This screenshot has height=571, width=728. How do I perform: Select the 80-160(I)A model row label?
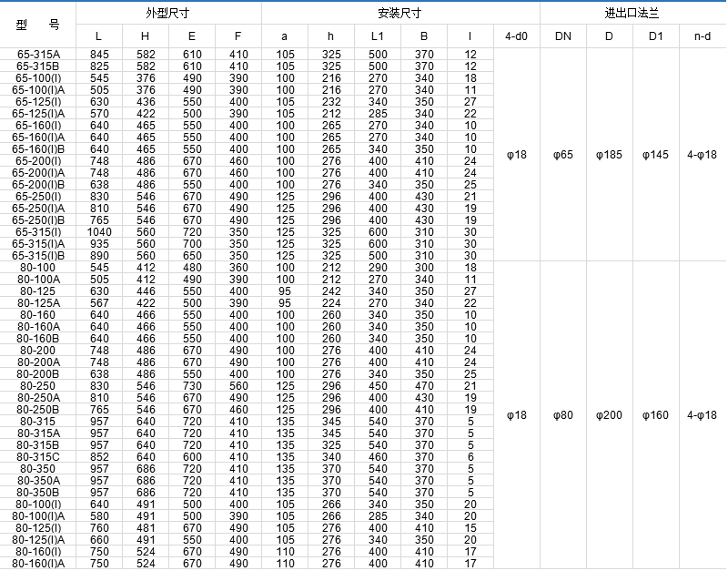click(38, 564)
